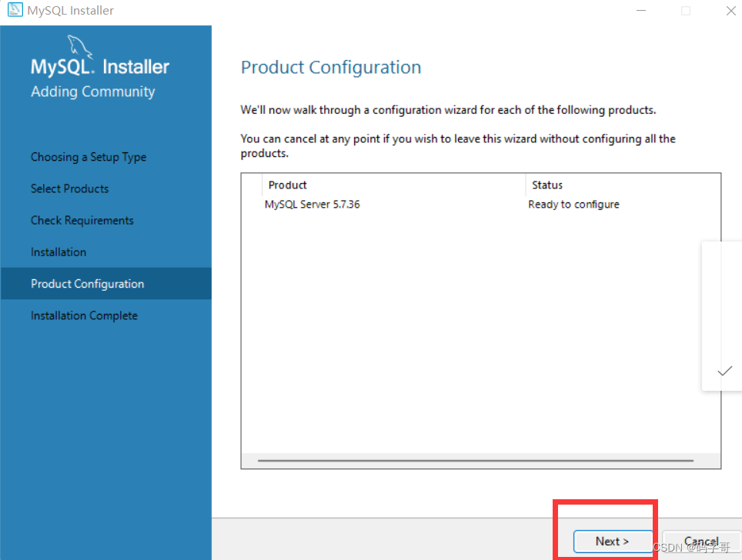
Task: Click the MySQL Installer title bar icon
Action: click(15, 9)
